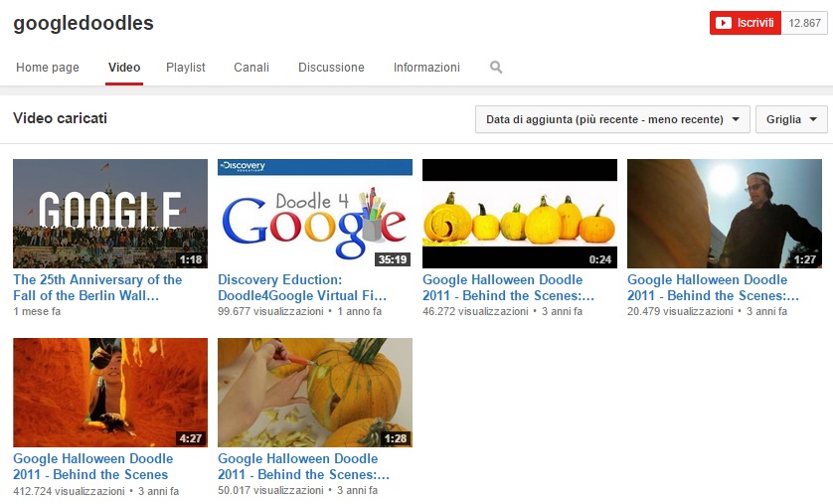This screenshot has height=504, width=833.
Task: Open the Home page tab
Action: [x=48, y=68]
